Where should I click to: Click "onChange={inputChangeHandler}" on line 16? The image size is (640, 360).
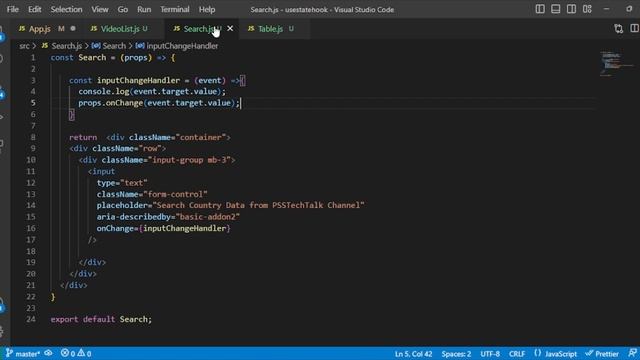pyautogui.click(x=164, y=228)
